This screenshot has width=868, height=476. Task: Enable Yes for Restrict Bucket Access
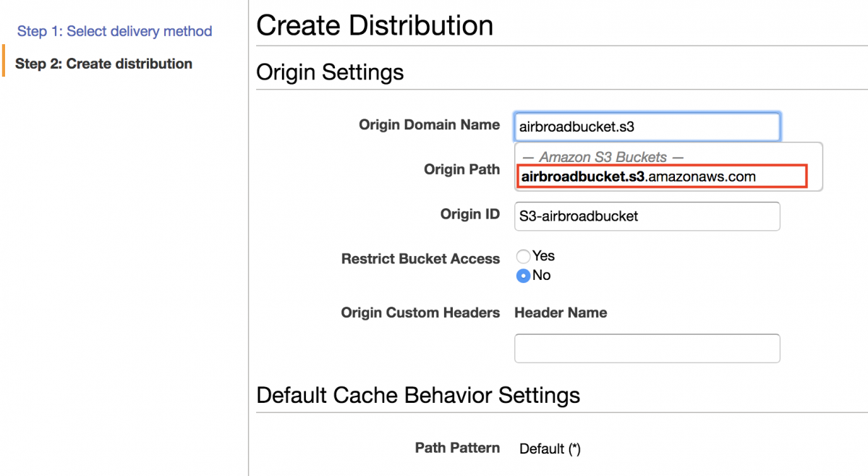click(x=523, y=255)
